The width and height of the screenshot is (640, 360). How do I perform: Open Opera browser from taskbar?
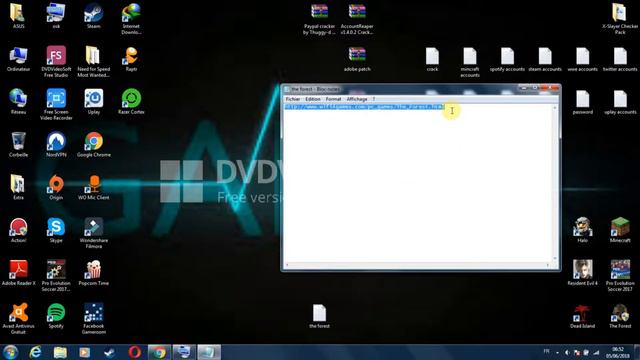[x=134, y=352]
